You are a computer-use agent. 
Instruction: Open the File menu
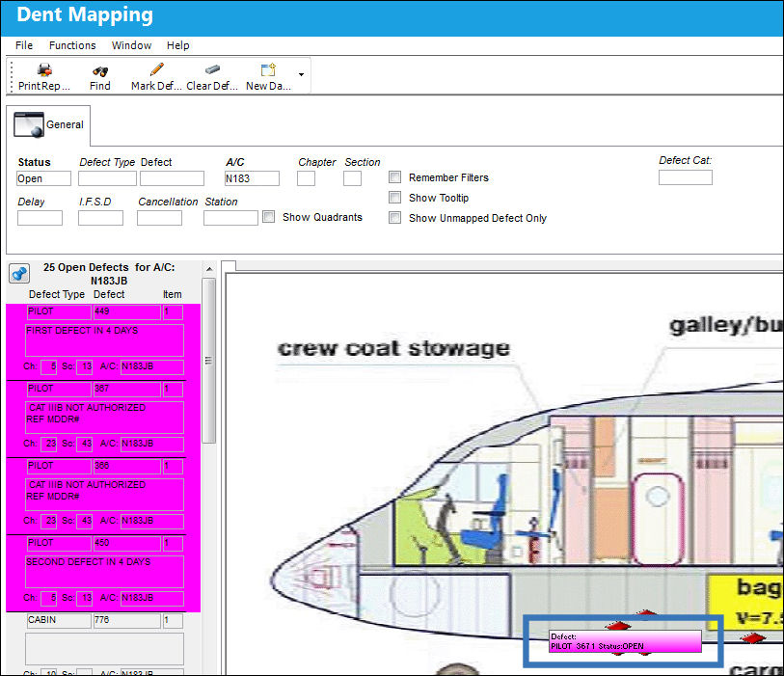click(24, 45)
